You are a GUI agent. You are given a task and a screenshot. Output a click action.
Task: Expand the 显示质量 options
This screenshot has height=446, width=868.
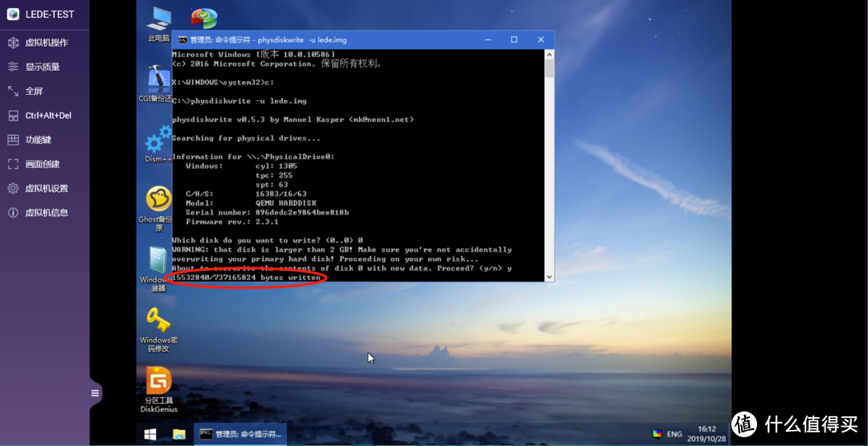(42, 67)
